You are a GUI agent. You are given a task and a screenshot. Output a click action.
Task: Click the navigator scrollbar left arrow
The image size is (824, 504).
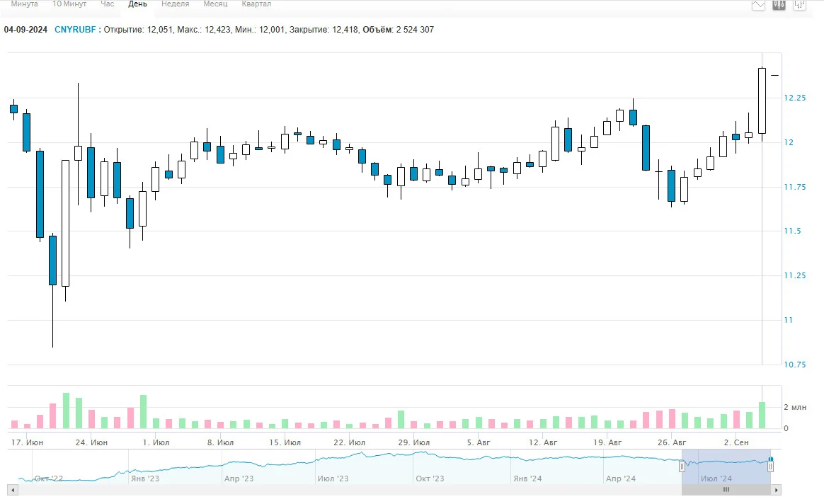coord(13,490)
